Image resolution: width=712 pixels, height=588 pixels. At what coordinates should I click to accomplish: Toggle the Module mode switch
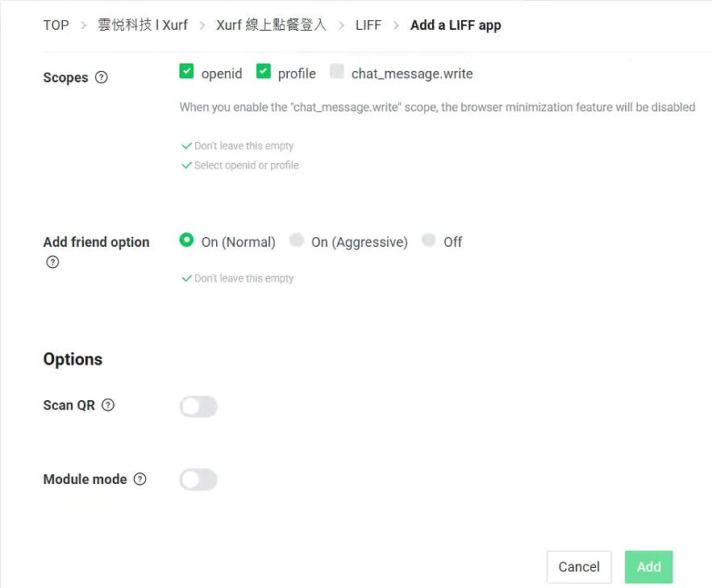198,479
